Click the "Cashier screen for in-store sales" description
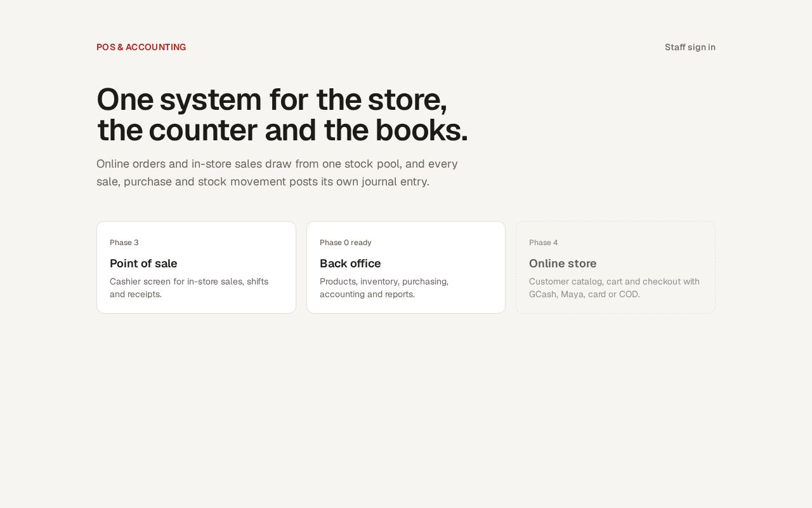This screenshot has width=812, height=508. pyautogui.click(x=189, y=288)
